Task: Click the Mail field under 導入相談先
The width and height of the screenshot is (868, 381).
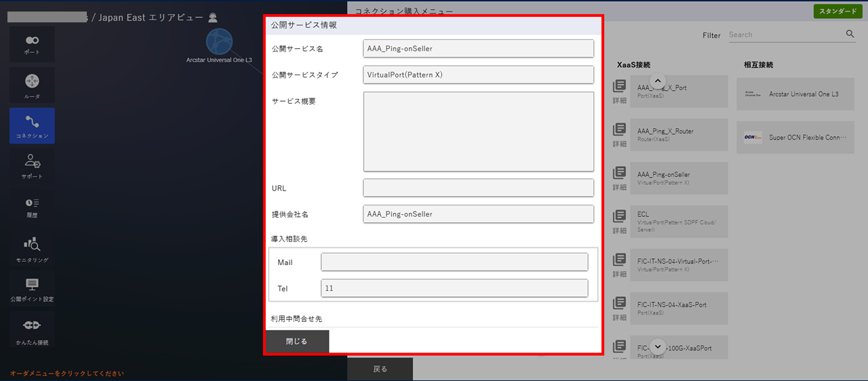Action: [454, 262]
